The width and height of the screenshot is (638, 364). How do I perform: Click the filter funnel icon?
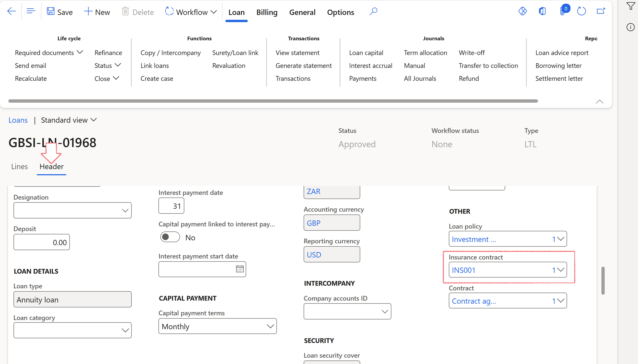[631, 6]
